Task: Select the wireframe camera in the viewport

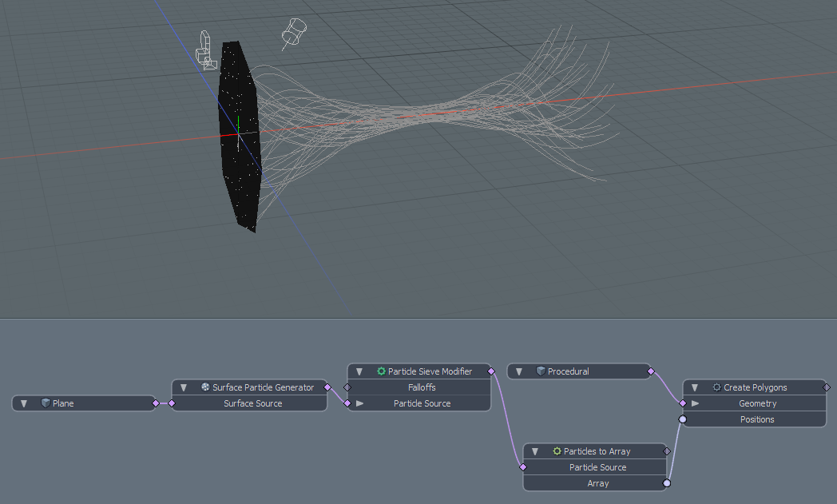Action: (x=206, y=50)
